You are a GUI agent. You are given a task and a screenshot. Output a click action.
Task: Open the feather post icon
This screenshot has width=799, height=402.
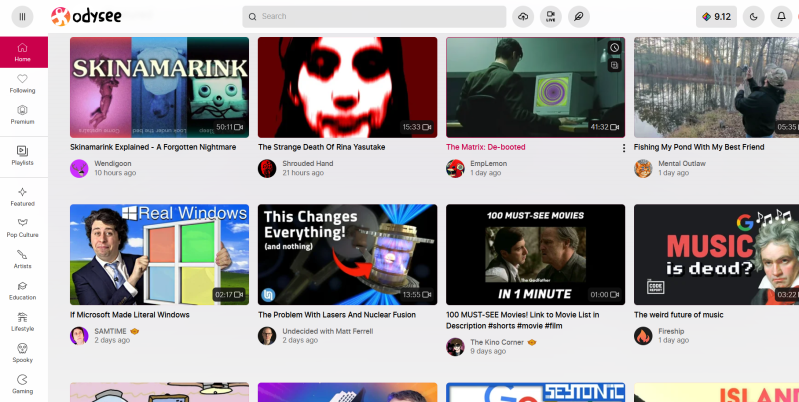[x=578, y=17]
